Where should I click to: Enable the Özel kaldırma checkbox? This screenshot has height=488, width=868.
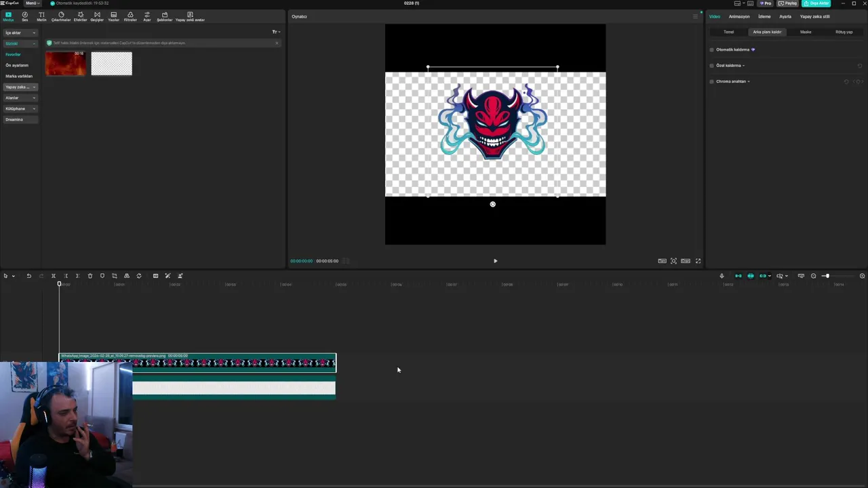pos(712,66)
